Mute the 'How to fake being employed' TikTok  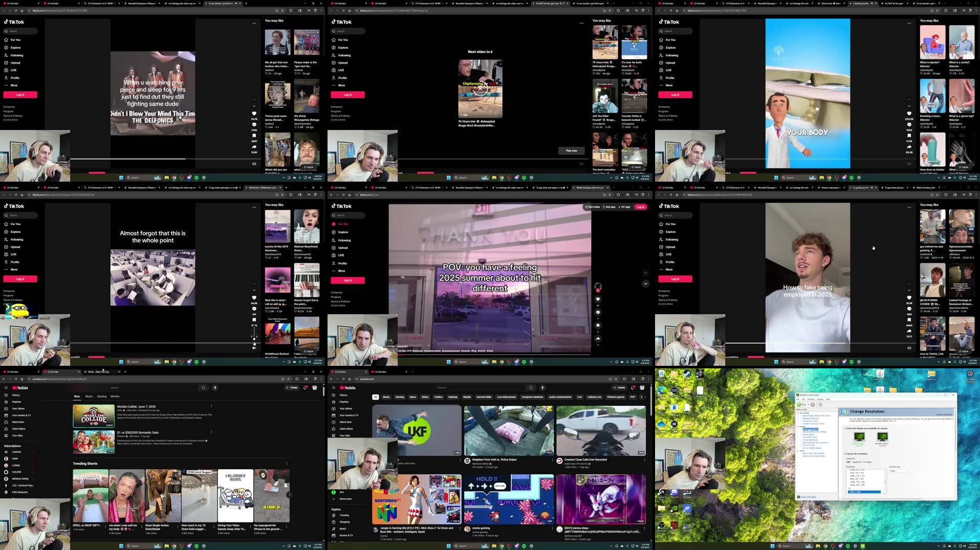pos(909,348)
